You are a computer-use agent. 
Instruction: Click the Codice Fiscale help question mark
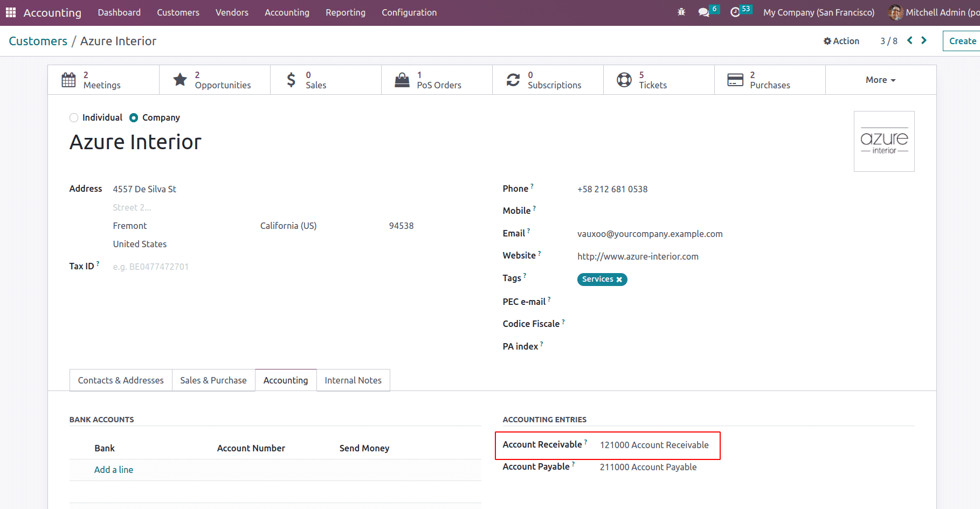[563, 321]
